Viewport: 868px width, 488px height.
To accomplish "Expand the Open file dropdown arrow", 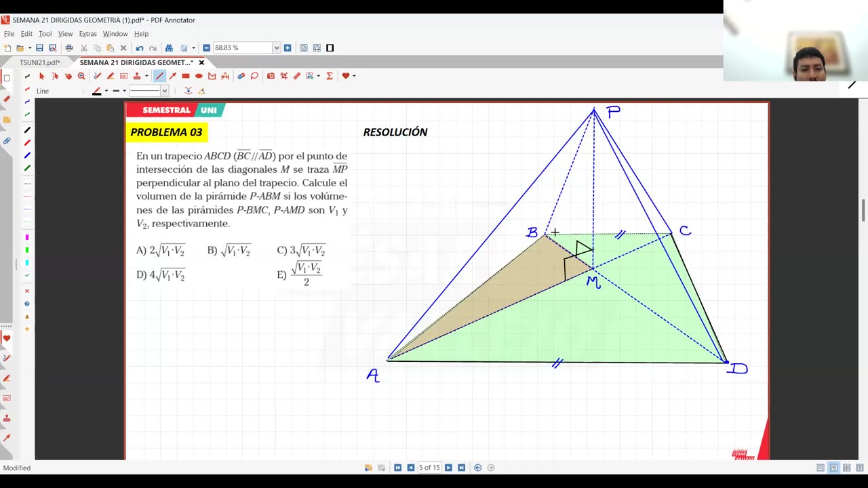I will (x=30, y=48).
